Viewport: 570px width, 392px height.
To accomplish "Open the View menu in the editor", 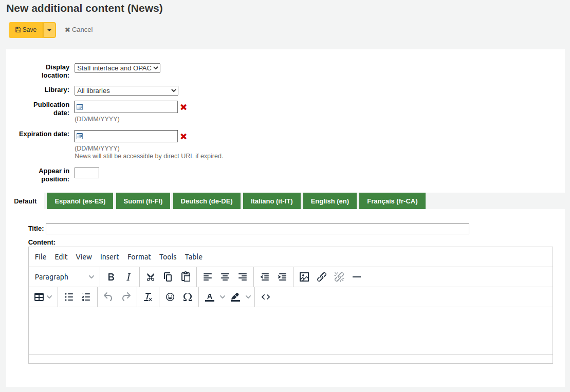I will coord(84,257).
